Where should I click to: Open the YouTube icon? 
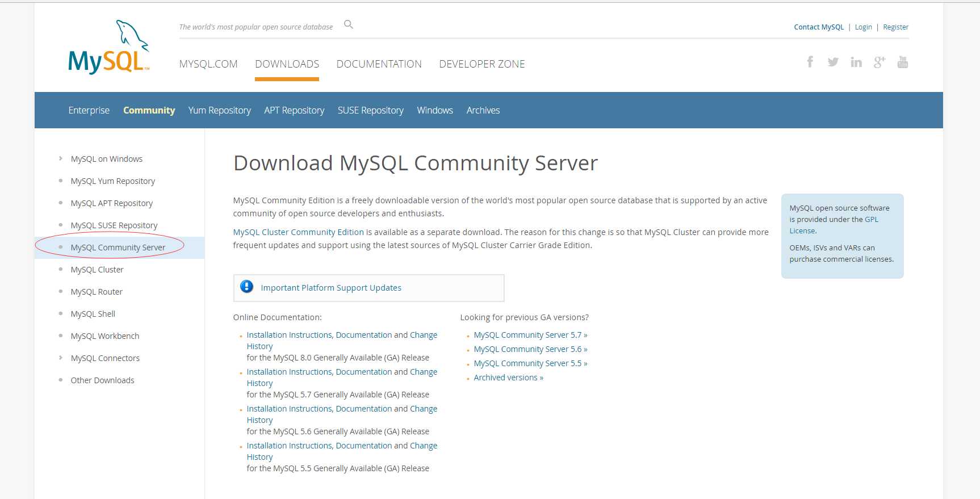click(903, 62)
